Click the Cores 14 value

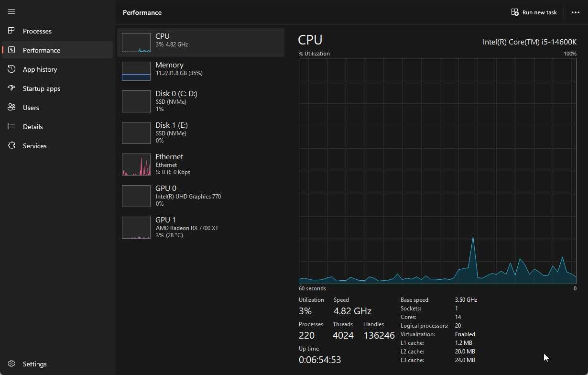458,317
